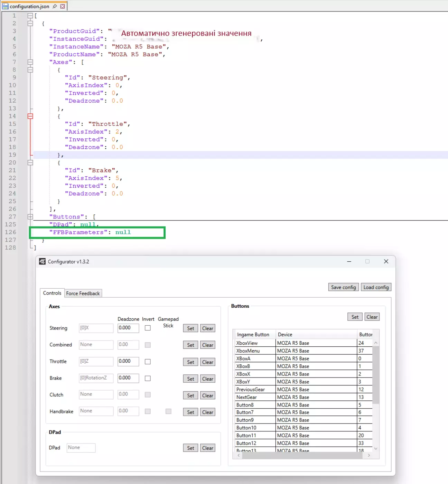Click the buttons list scroll-right arrow
The width and height of the screenshot is (448, 484).
pyautogui.click(x=369, y=455)
